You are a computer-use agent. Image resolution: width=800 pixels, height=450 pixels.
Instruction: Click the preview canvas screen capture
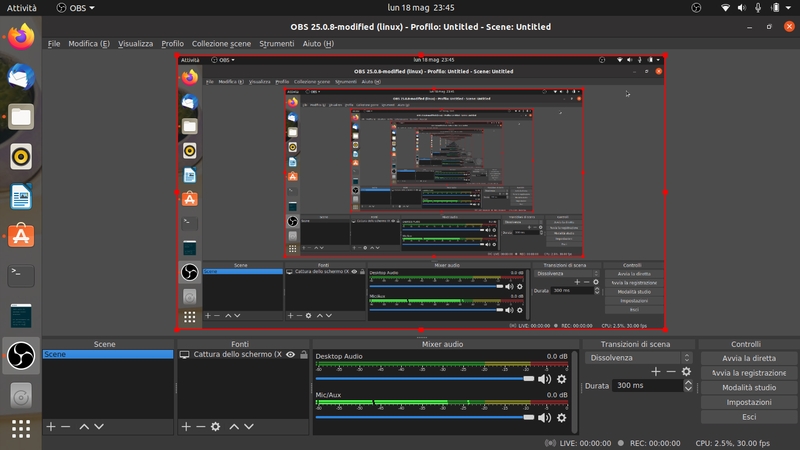[421, 192]
